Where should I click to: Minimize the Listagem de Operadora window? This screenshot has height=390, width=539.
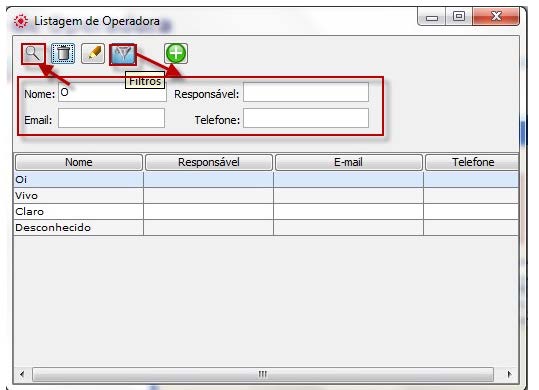pyautogui.click(x=432, y=16)
